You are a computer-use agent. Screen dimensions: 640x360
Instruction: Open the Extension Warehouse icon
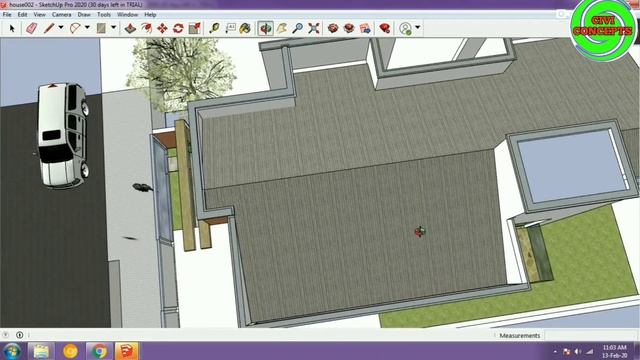pos(349,28)
